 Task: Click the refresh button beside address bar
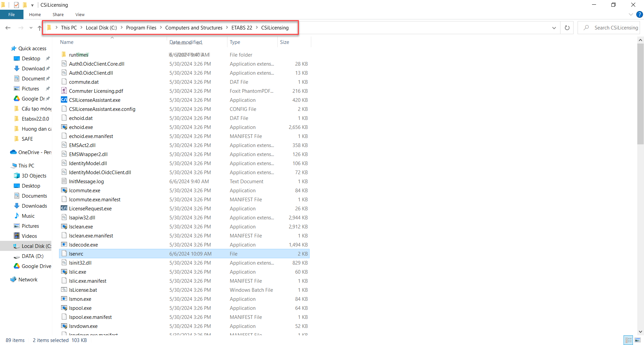tap(567, 28)
